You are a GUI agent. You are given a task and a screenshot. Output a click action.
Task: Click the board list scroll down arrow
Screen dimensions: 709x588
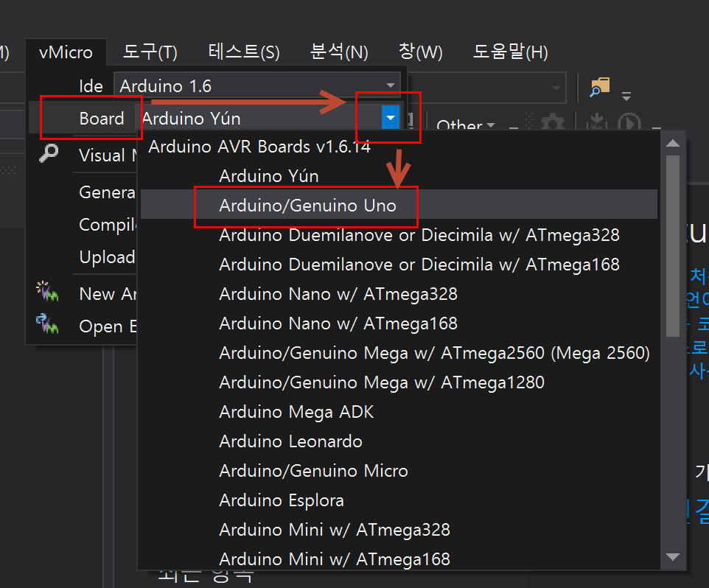(673, 557)
